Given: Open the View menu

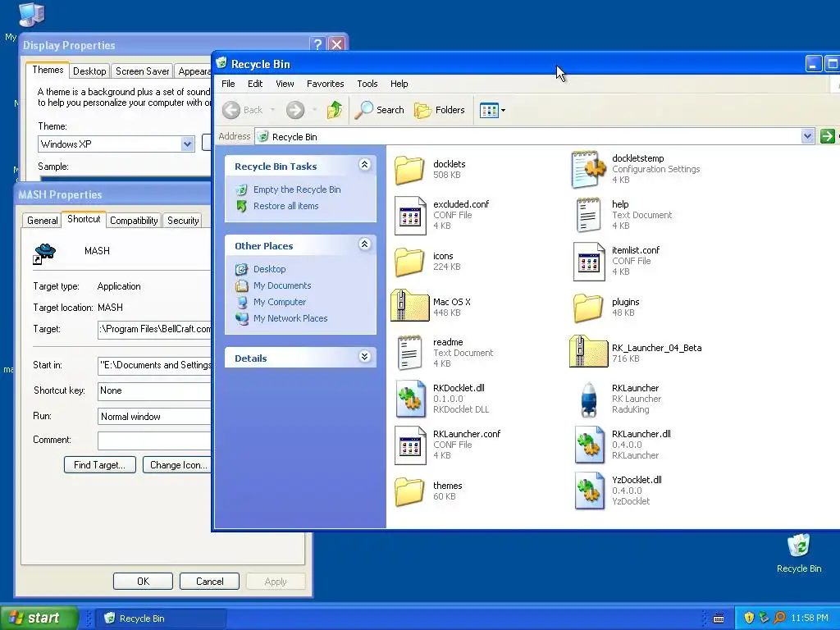Looking at the screenshot, I should 285,84.
